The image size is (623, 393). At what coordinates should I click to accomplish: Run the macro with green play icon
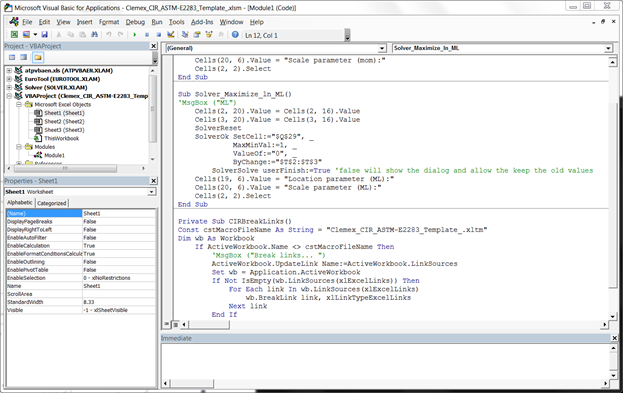(135, 35)
